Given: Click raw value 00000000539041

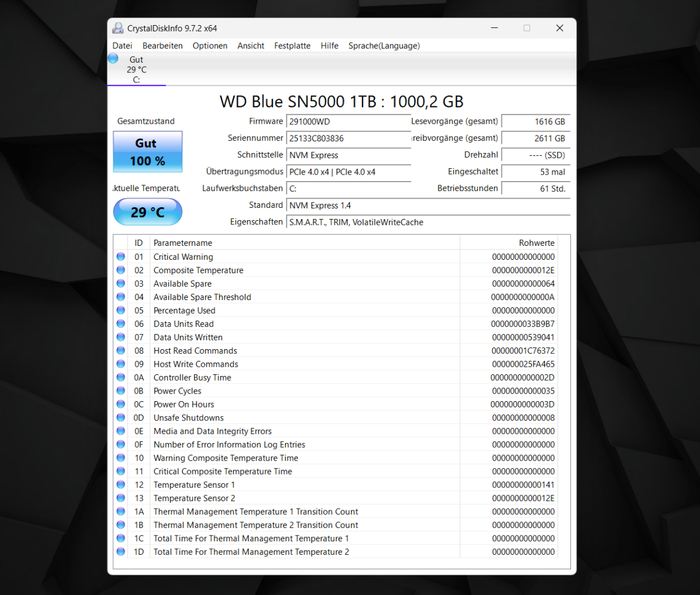Looking at the screenshot, I should [523, 337].
